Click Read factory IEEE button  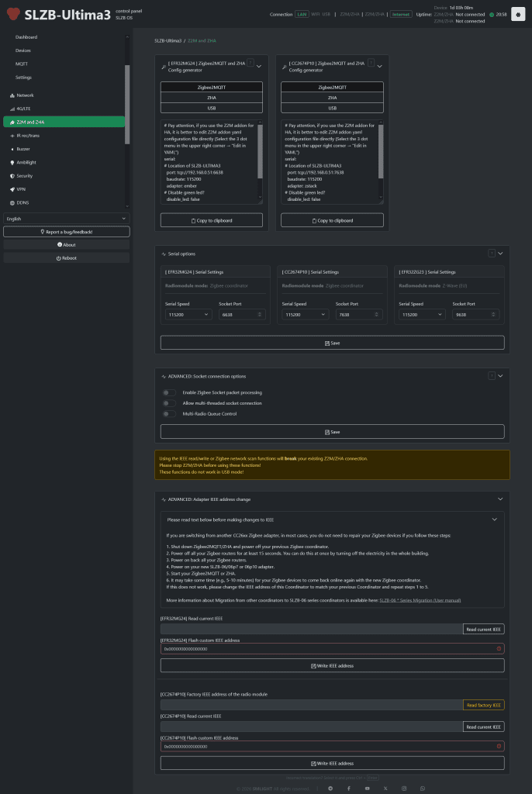point(484,705)
